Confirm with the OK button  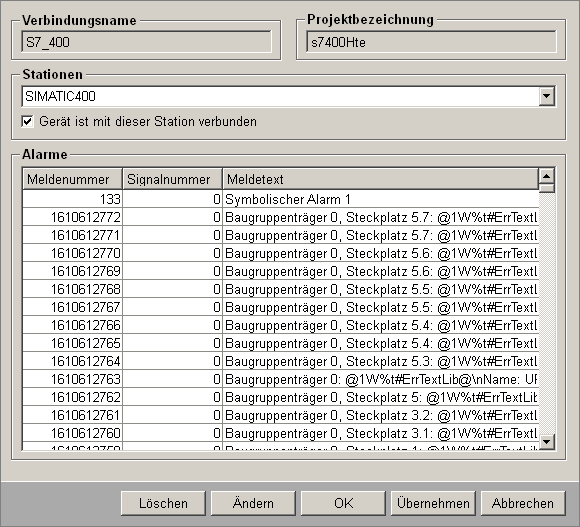(x=343, y=503)
